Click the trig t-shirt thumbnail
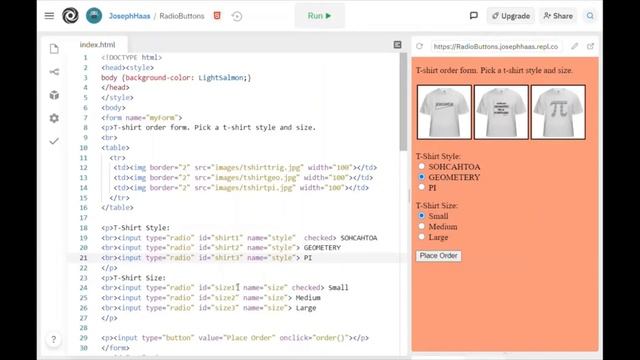640x360 pixels. click(x=444, y=112)
